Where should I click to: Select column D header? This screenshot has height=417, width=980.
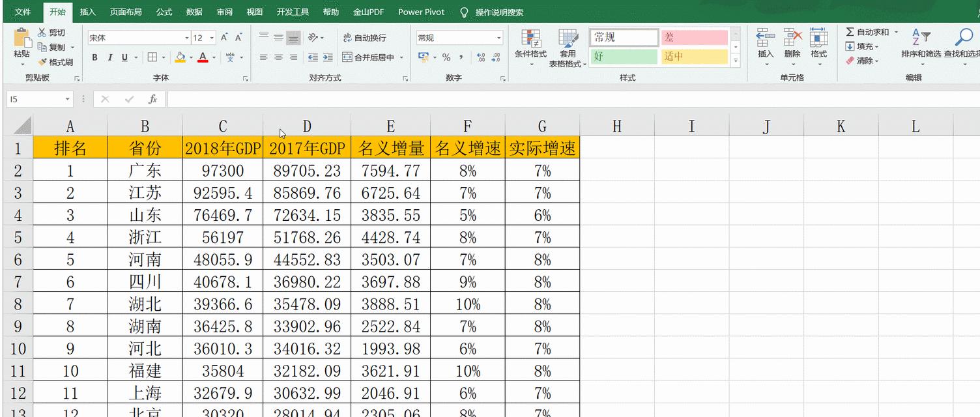pyautogui.click(x=307, y=126)
